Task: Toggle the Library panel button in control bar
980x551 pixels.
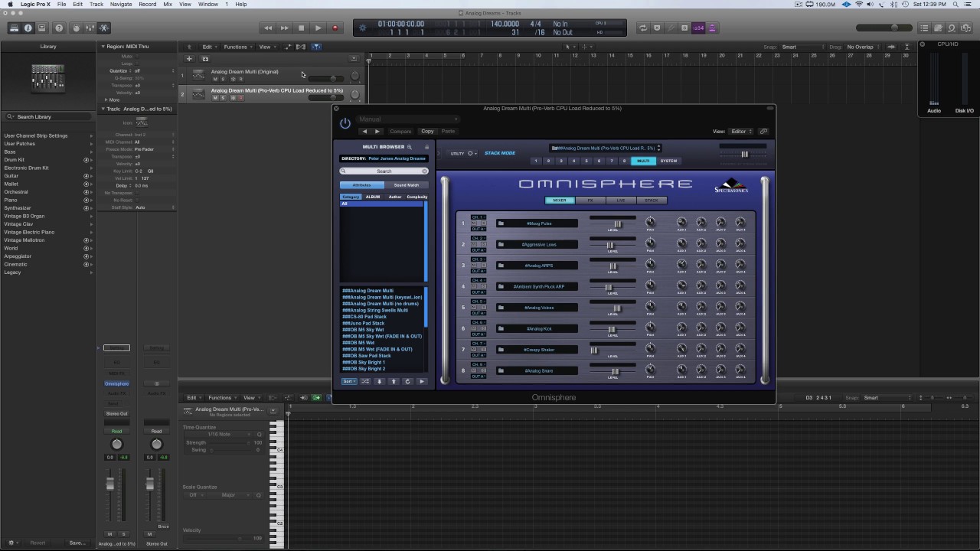Action: pyautogui.click(x=14, y=28)
